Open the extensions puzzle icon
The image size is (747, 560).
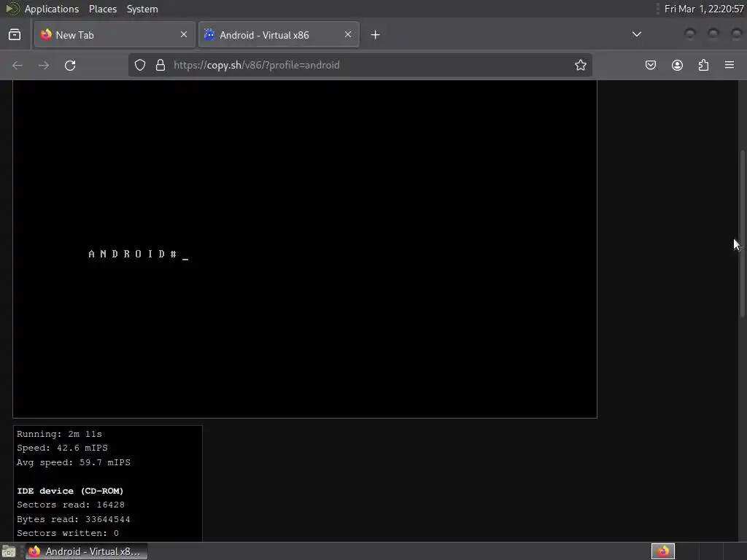pos(703,65)
